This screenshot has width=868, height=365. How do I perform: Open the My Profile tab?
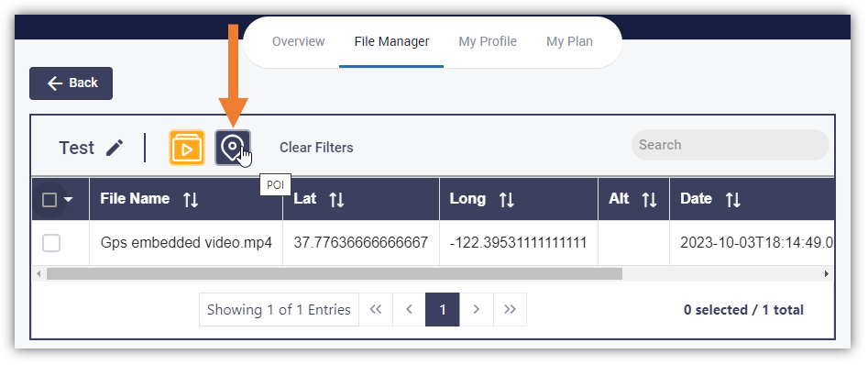pyautogui.click(x=488, y=41)
